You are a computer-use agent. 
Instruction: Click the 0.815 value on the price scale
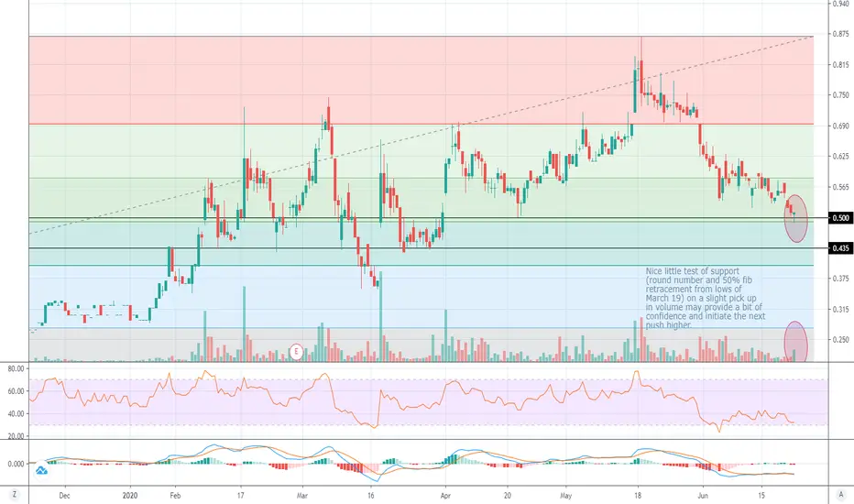pyautogui.click(x=841, y=64)
